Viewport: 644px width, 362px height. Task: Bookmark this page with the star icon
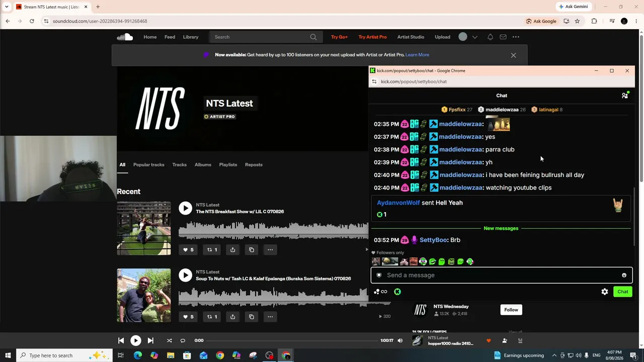pos(577,21)
